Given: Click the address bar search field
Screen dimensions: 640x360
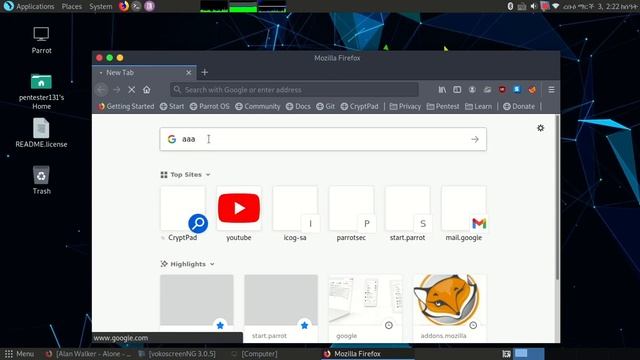Looking at the screenshot, I should [x=294, y=89].
